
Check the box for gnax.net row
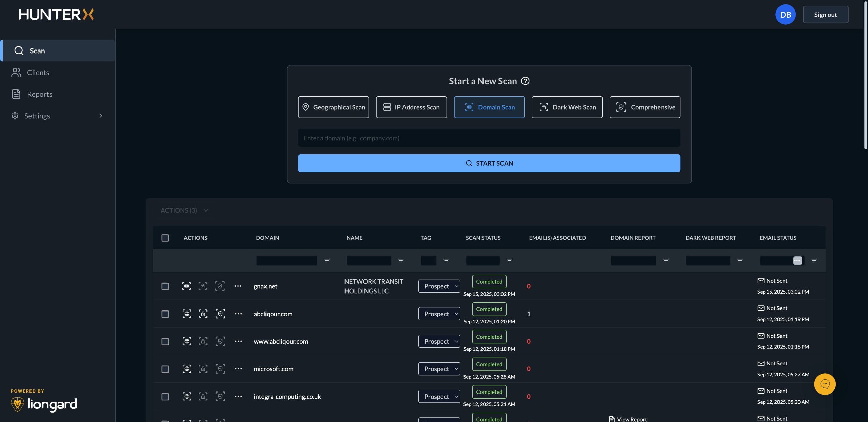click(x=165, y=286)
